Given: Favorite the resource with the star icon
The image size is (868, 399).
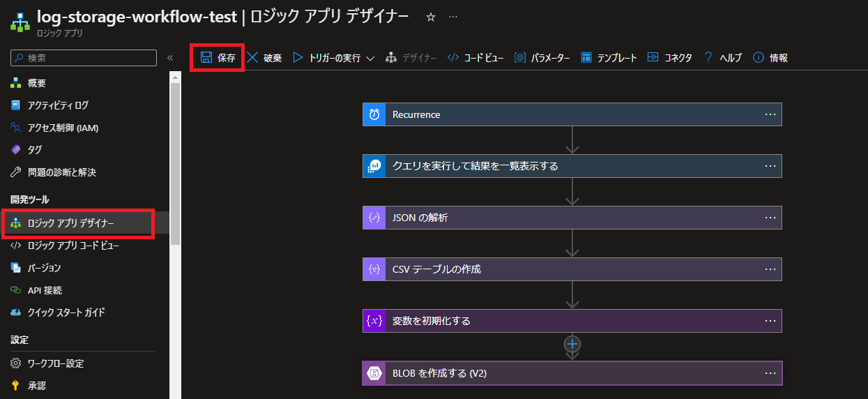Looking at the screenshot, I should coord(431,17).
